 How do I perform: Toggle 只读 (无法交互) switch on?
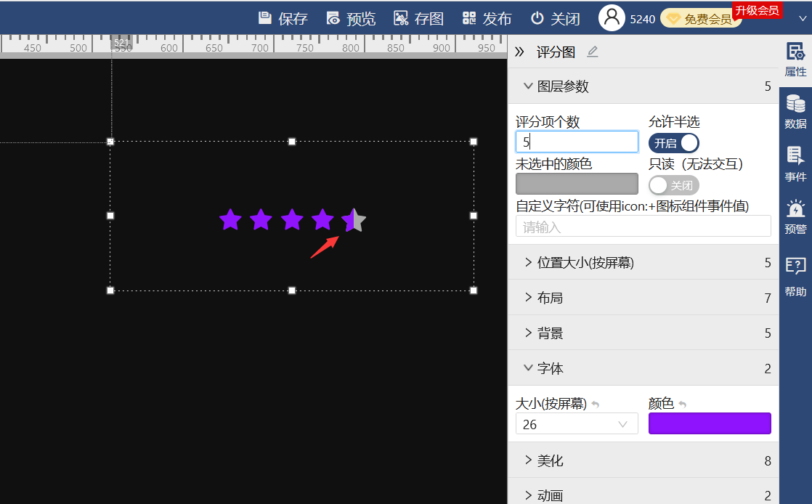[x=674, y=185]
